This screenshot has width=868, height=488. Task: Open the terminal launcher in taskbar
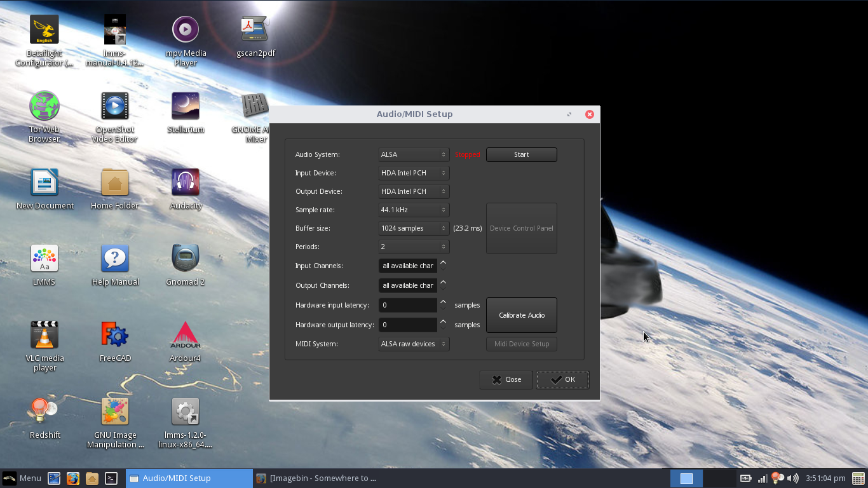tap(111, 478)
